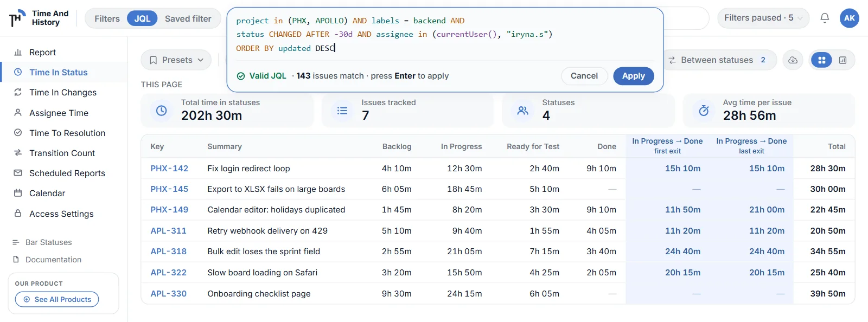Click summary 'Fix login redirect loop'
Image resolution: width=868 pixels, height=322 pixels.
248,169
